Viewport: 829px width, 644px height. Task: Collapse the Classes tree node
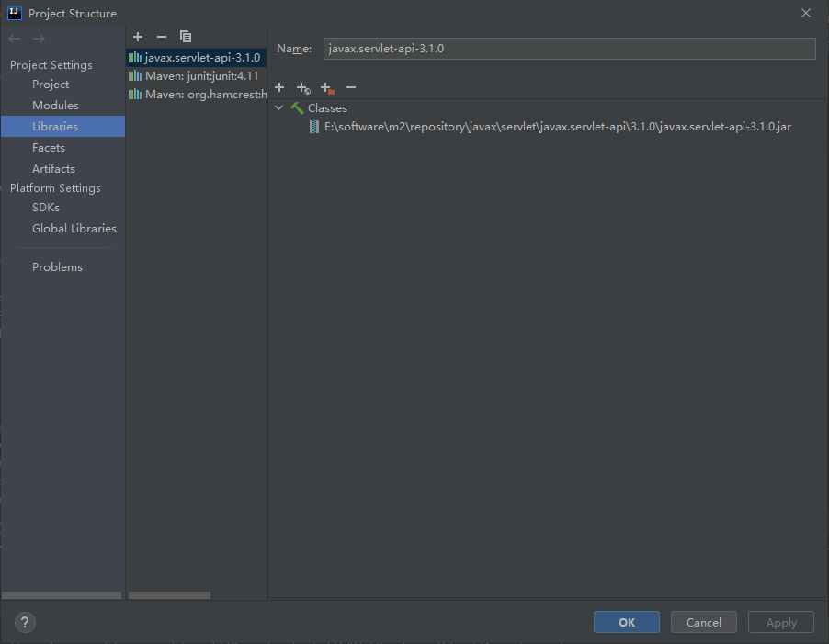pos(279,107)
